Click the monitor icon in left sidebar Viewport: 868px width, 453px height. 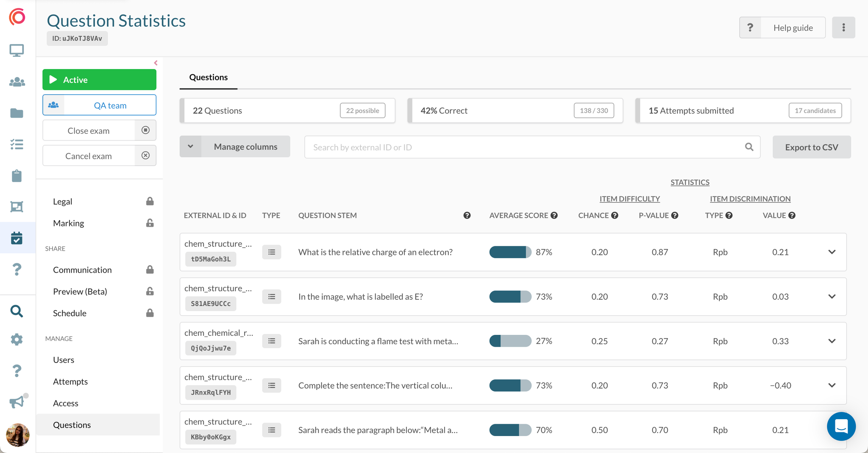tap(17, 51)
